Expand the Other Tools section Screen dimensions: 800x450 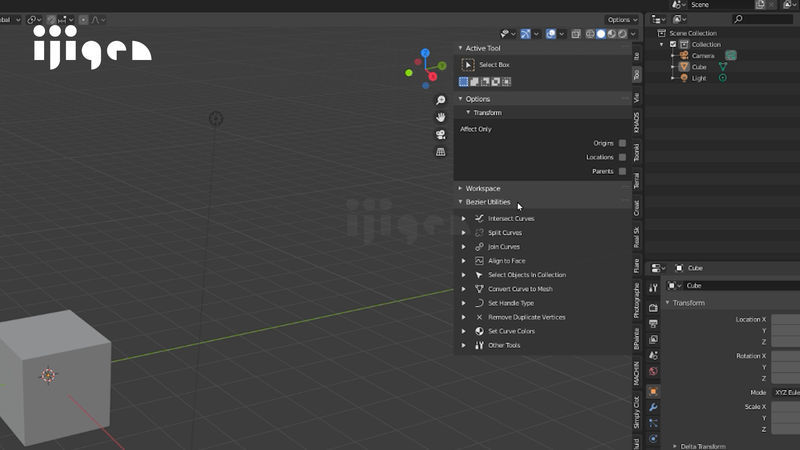[464, 345]
